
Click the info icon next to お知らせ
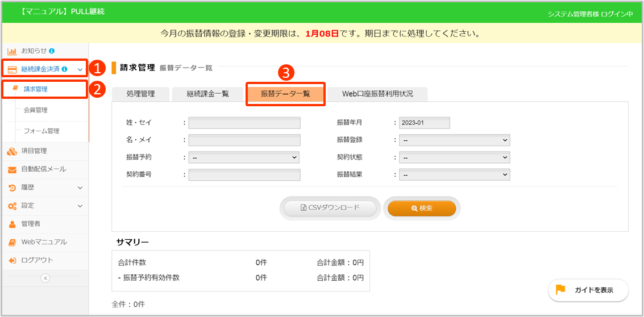coord(52,51)
